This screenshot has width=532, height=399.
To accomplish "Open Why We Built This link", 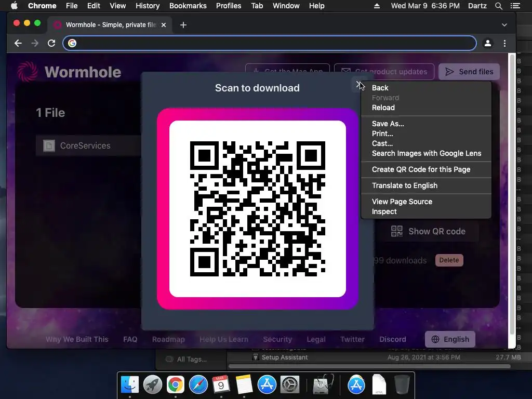I will coord(77,339).
